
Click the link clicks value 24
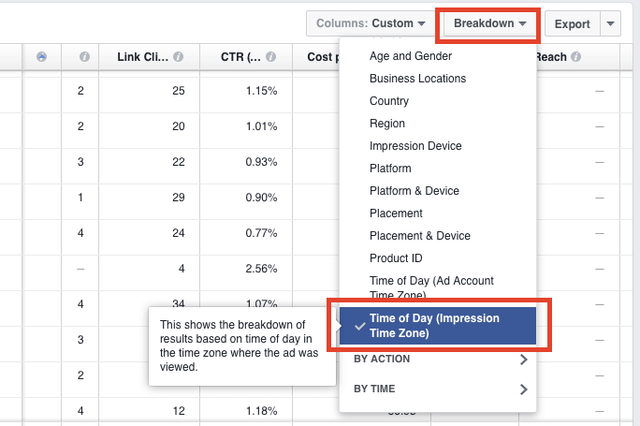[178, 233]
